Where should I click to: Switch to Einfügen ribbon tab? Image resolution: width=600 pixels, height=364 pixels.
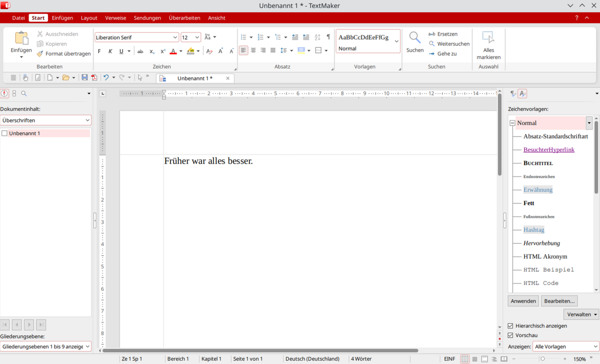pos(62,18)
